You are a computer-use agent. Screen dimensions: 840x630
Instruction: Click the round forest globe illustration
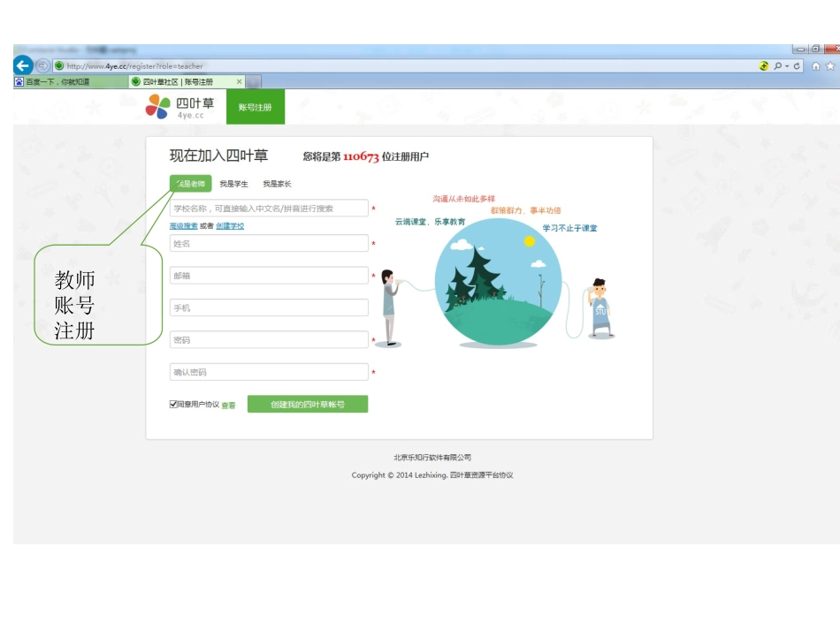pos(498,282)
